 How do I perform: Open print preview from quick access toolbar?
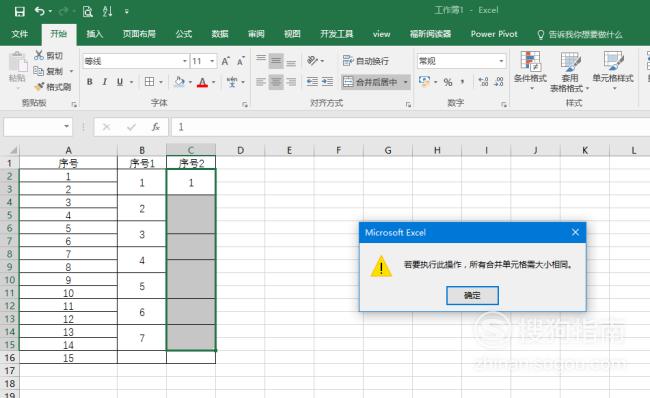coord(87,11)
